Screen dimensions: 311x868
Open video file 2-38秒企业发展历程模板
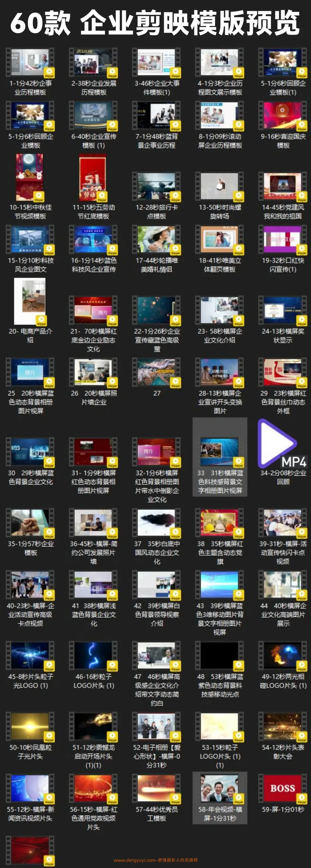coord(93,63)
